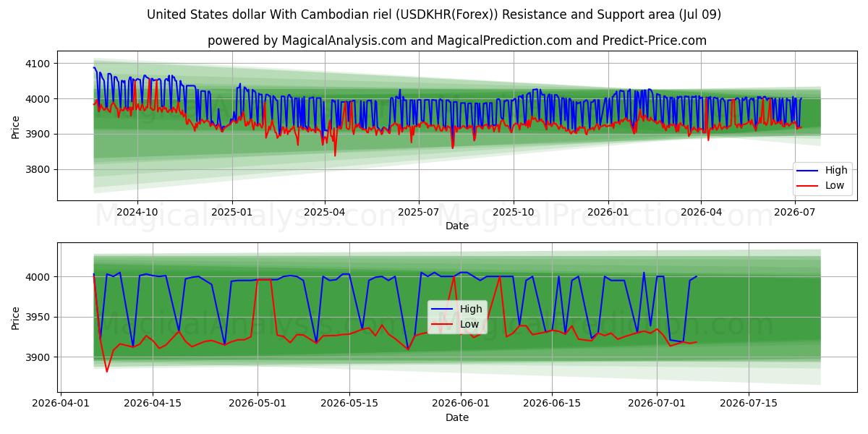Click the 2026-06-15 date tick on the lower chart
868x434 pixels.
553,404
